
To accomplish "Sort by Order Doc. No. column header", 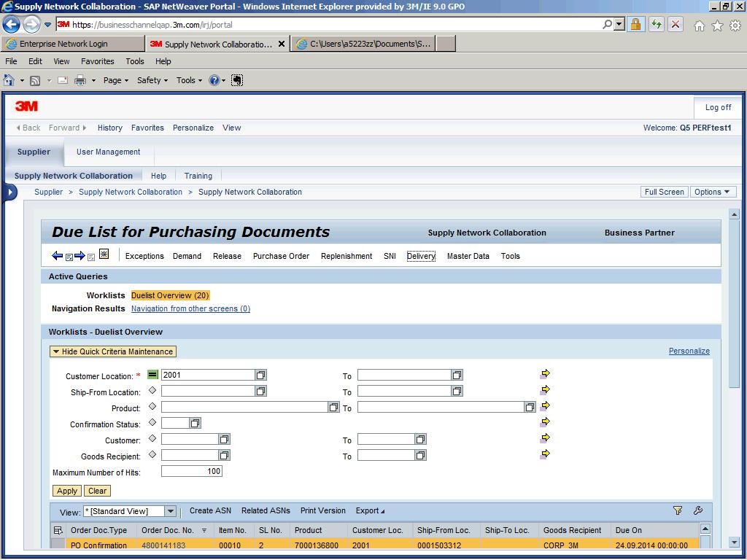I will [x=168, y=530].
